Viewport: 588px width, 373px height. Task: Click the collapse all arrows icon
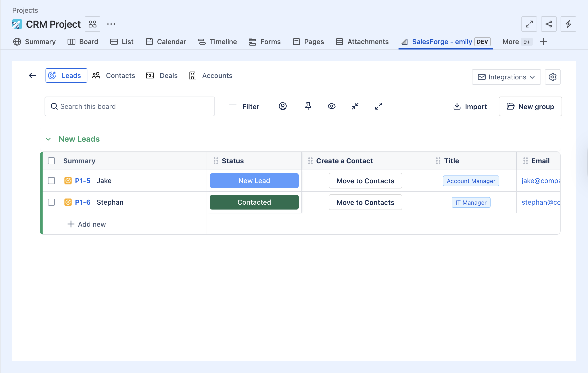[355, 106]
